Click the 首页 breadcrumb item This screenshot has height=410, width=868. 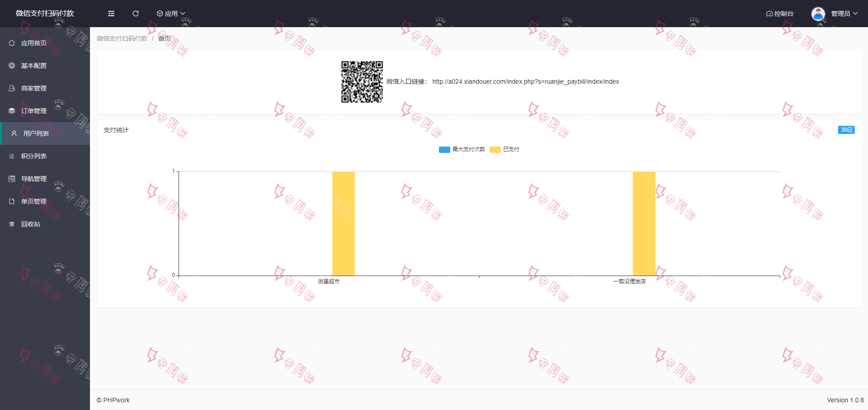(x=165, y=38)
